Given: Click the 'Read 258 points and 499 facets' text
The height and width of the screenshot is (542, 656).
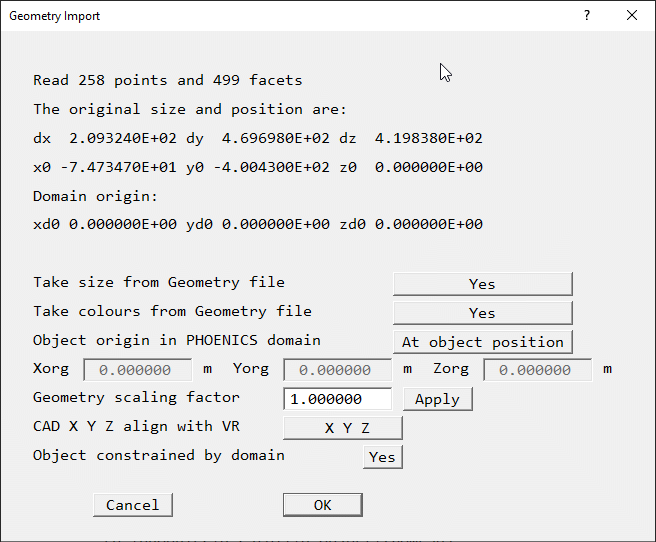Looking at the screenshot, I should pyautogui.click(x=167, y=80).
